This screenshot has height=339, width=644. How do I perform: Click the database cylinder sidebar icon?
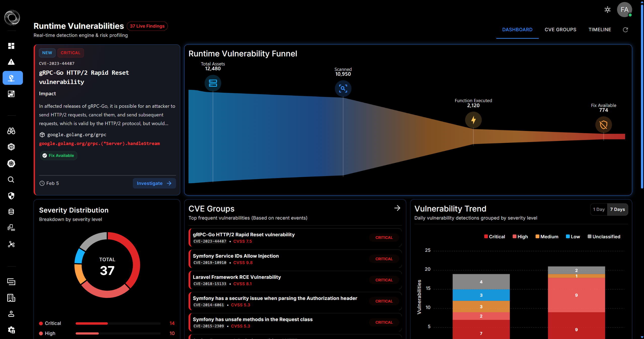pos(11,212)
